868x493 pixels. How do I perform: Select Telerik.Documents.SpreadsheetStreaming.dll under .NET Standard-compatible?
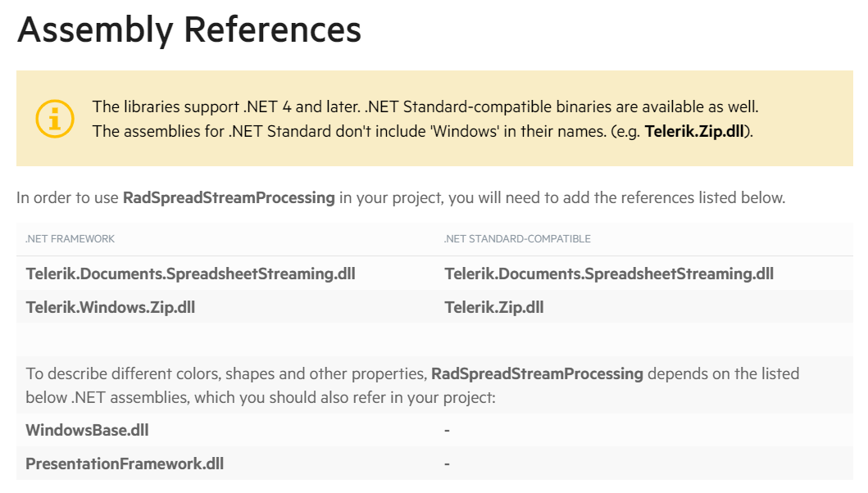(609, 274)
